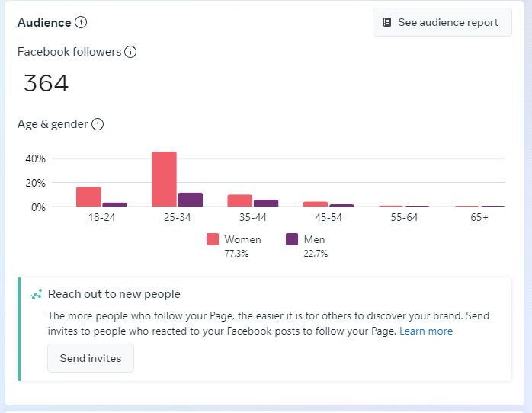Select the Women bar for ages 45-54
532x413 pixels.
(x=315, y=203)
